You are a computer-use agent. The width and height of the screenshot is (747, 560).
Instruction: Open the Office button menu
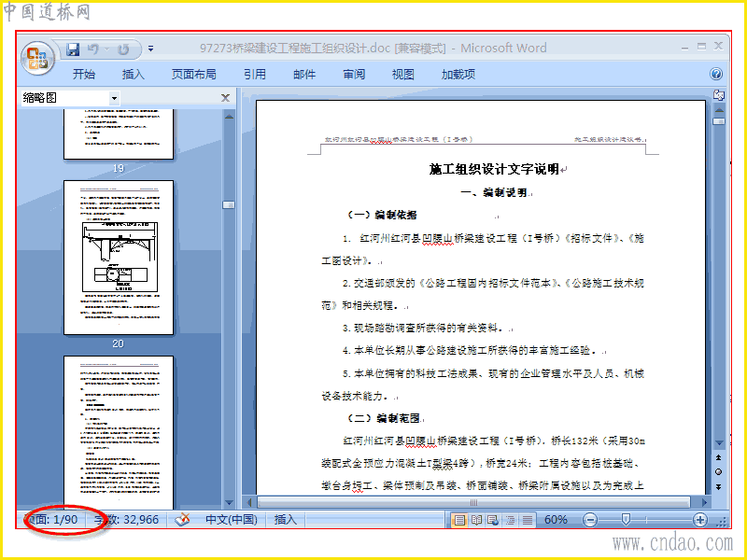tap(37, 59)
